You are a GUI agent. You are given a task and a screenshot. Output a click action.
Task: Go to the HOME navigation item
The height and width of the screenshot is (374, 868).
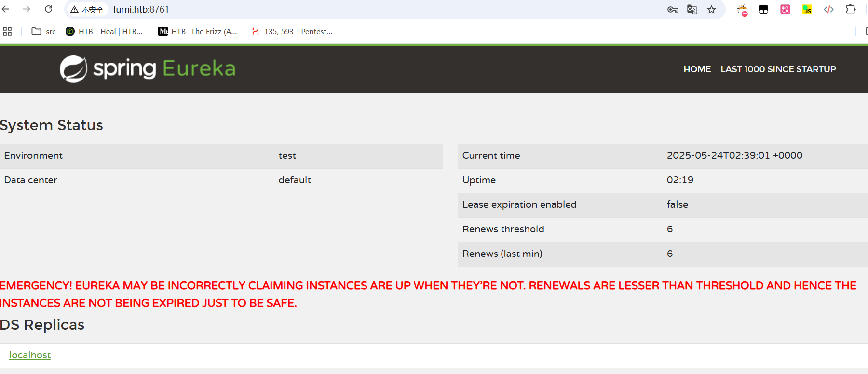pos(697,69)
